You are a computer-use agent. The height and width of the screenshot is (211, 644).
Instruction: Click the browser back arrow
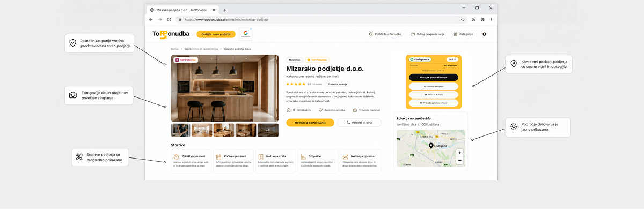[151, 19]
